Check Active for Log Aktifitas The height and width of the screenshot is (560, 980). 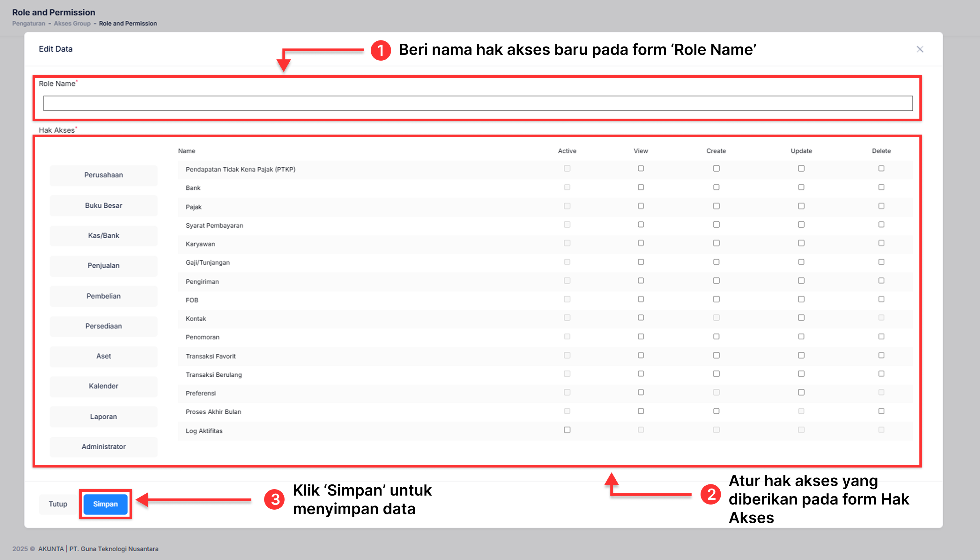[x=567, y=430]
